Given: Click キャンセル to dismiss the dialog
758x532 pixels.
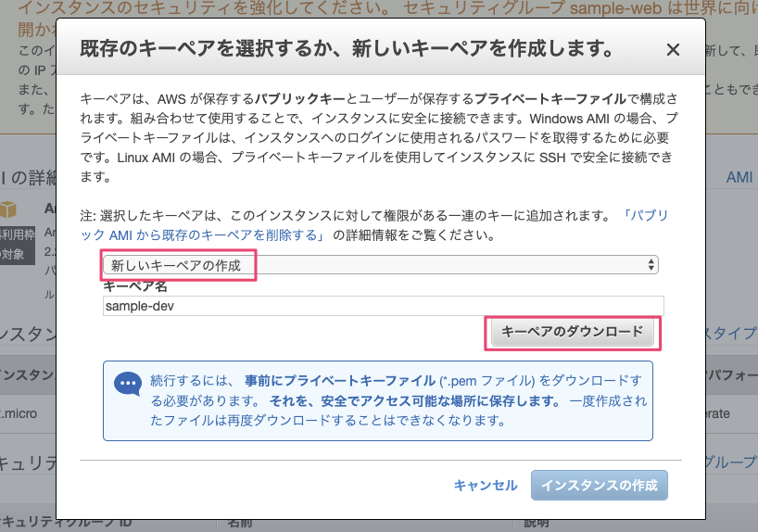Looking at the screenshot, I should coord(485,485).
